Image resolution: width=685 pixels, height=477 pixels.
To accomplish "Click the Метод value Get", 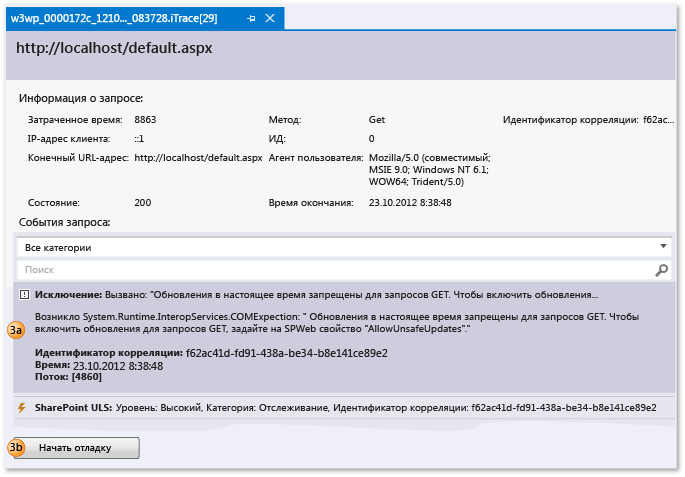I will tap(377, 120).
